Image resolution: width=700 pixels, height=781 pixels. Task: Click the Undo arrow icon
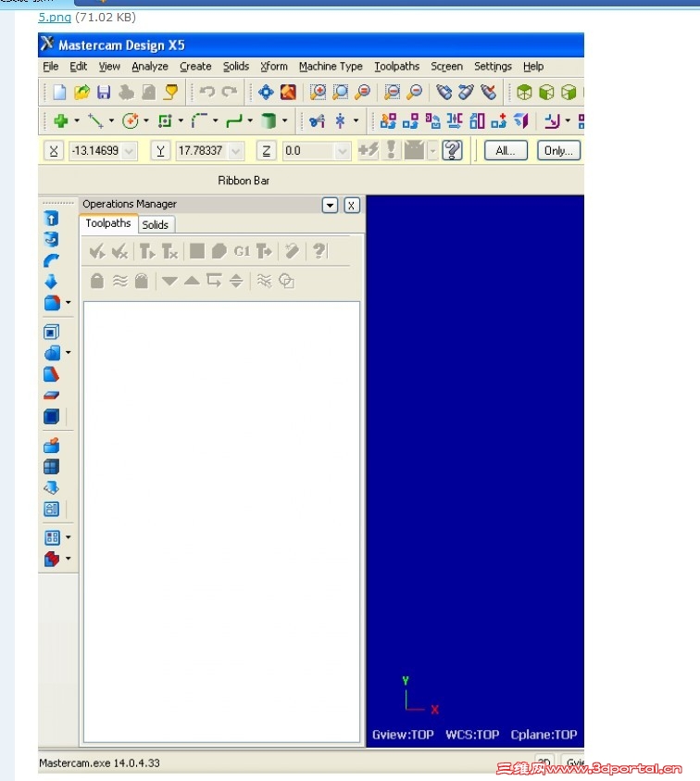207,92
